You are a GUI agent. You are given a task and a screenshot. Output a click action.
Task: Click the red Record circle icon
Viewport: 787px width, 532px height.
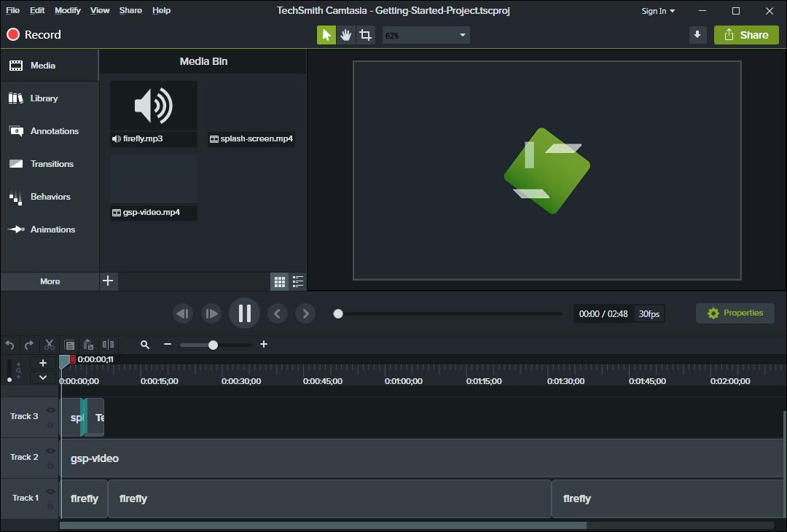tap(13, 35)
